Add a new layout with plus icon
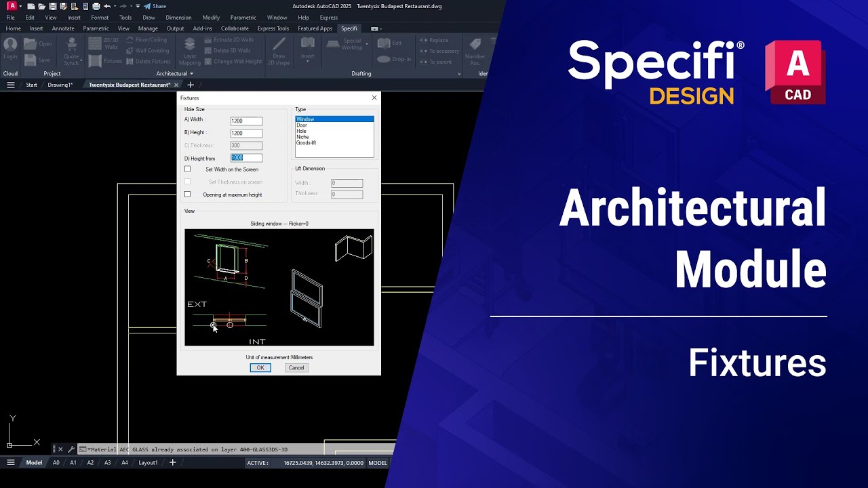Image resolution: width=868 pixels, height=488 pixels. (x=172, y=462)
